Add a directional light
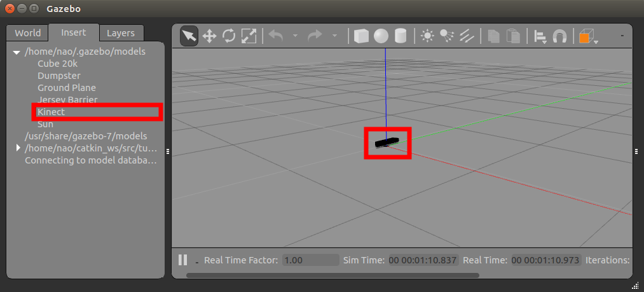Screen dimensions: 644x292 [466, 36]
